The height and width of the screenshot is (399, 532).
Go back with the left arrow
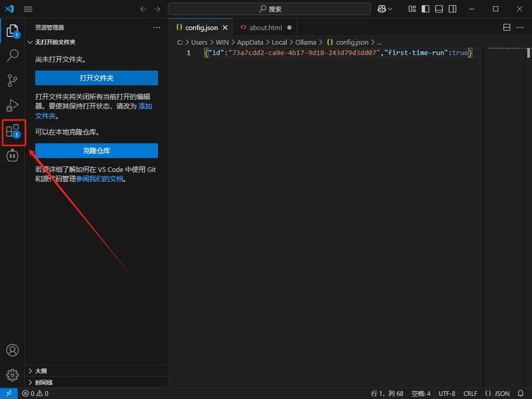coord(143,9)
